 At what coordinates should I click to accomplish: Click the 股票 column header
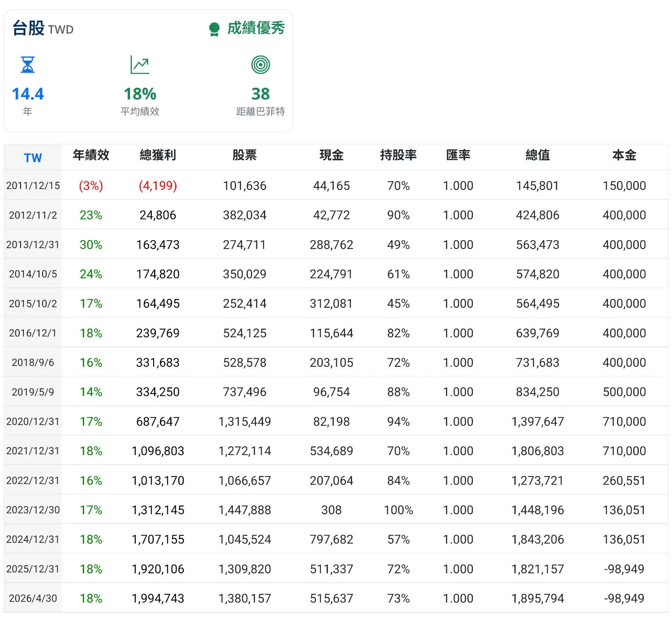pyautogui.click(x=245, y=155)
